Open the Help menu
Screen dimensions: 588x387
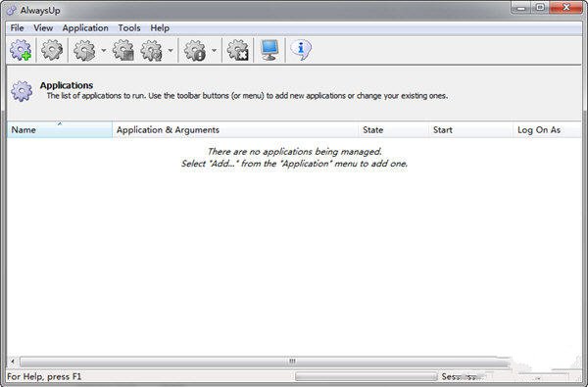pos(160,28)
